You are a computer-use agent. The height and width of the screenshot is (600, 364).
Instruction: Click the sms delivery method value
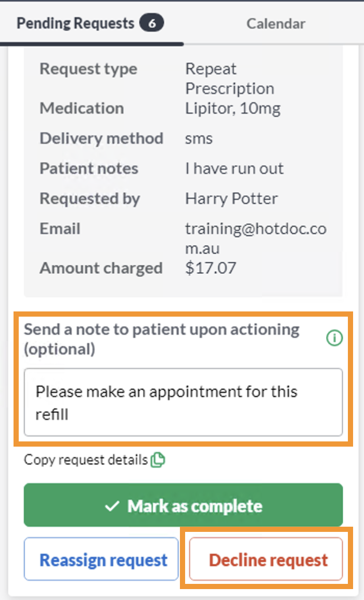pyautogui.click(x=199, y=138)
